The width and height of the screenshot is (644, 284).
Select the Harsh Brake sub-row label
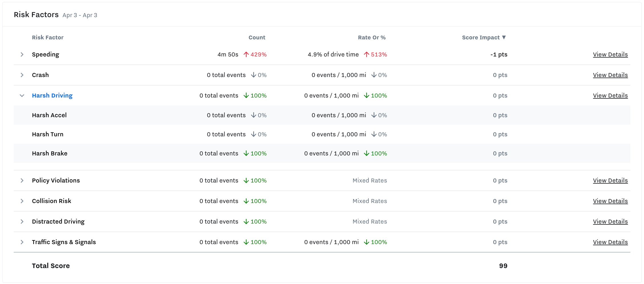(50, 153)
